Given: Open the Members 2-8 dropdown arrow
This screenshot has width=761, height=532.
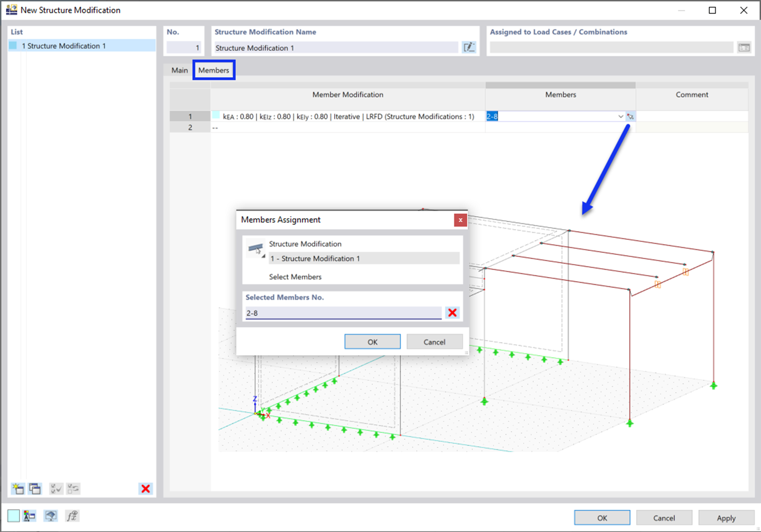Looking at the screenshot, I should coord(621,116).
